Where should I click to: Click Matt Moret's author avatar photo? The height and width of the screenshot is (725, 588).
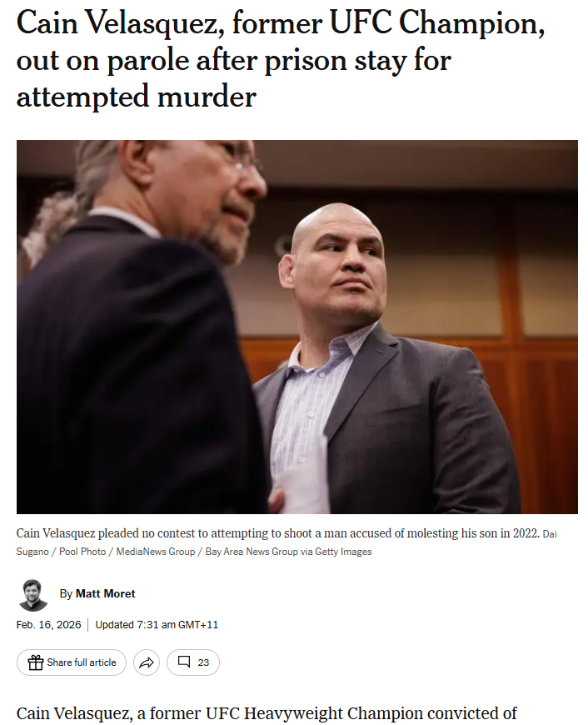(32, 595)
